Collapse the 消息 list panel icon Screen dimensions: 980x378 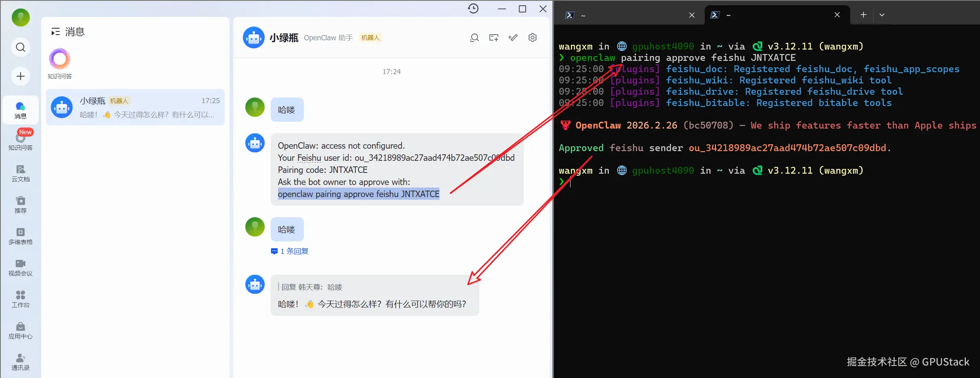56,32
